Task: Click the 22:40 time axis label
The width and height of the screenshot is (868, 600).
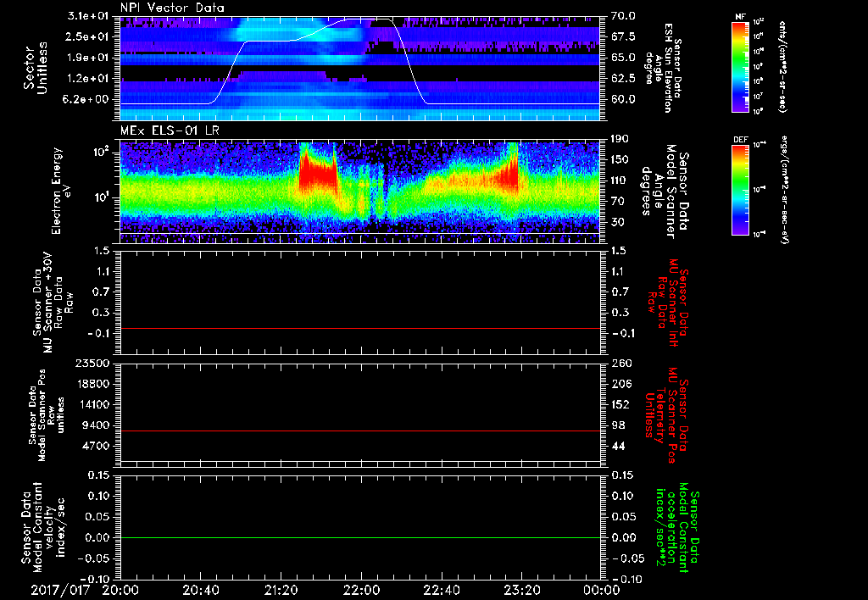Action: (x=441, y=589)
